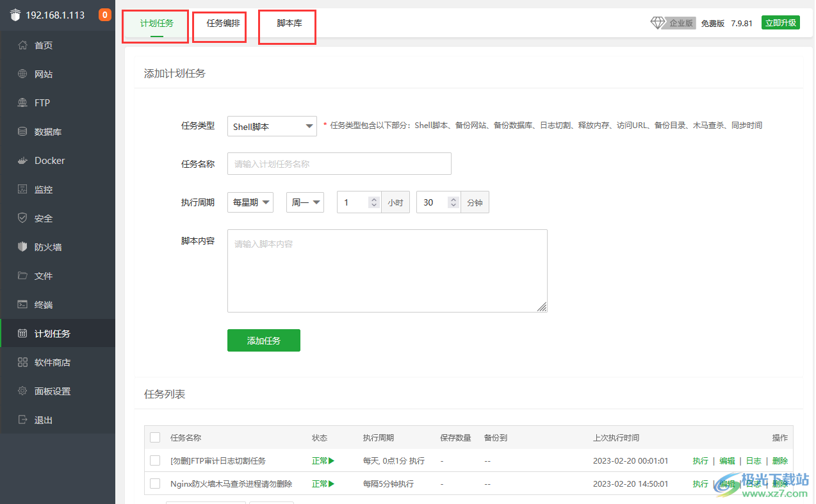816x504 pixels.
Task: Click the 添加任务 button
Action: point(264,341)
